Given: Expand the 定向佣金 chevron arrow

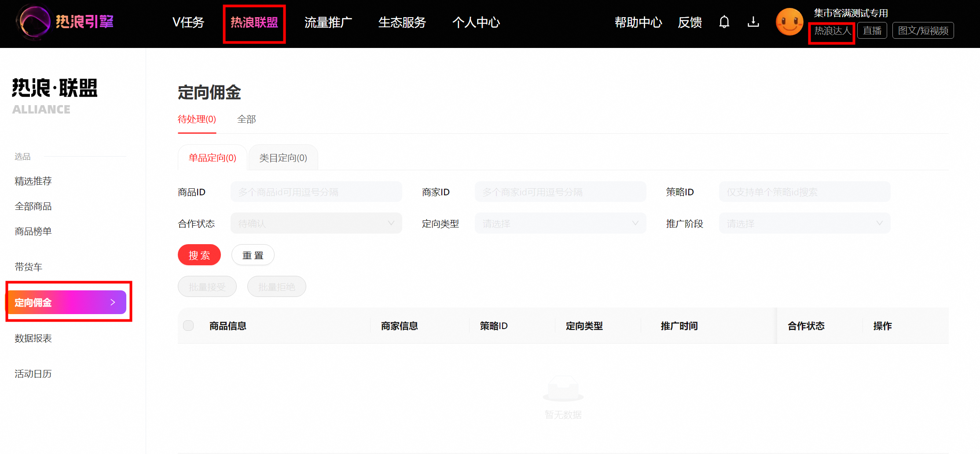Looking at the screenshot, I should [113, 302].
